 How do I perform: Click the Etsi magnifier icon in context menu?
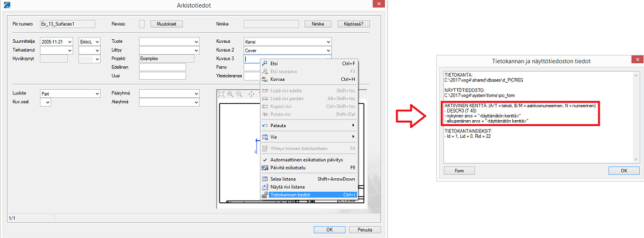point(265,63)
